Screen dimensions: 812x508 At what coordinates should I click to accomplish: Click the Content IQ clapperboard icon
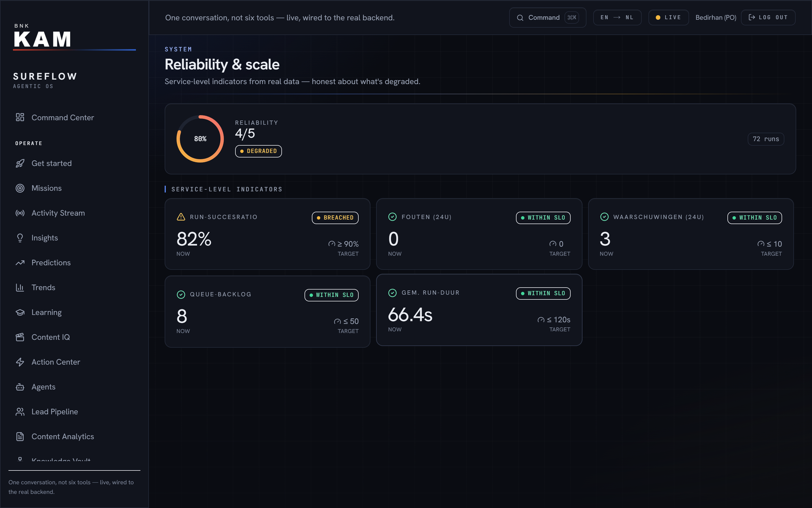click(x=20, y=337)
